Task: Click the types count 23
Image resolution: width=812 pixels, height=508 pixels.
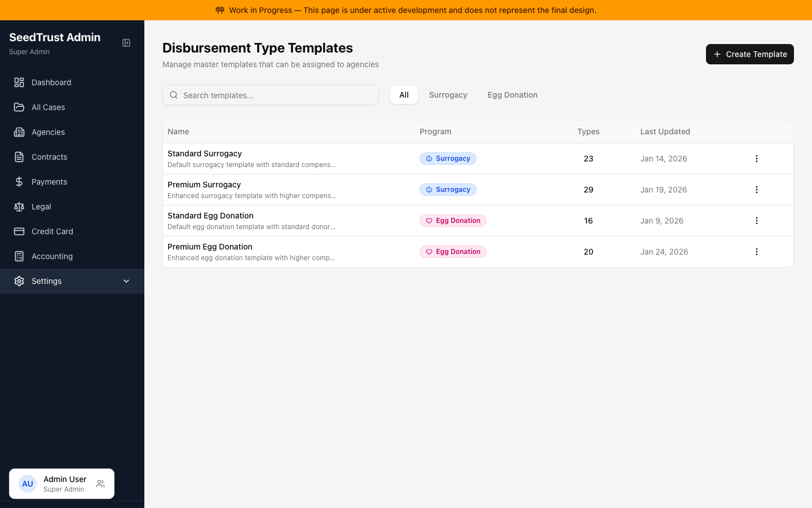Action: click(x=588, y=159)
